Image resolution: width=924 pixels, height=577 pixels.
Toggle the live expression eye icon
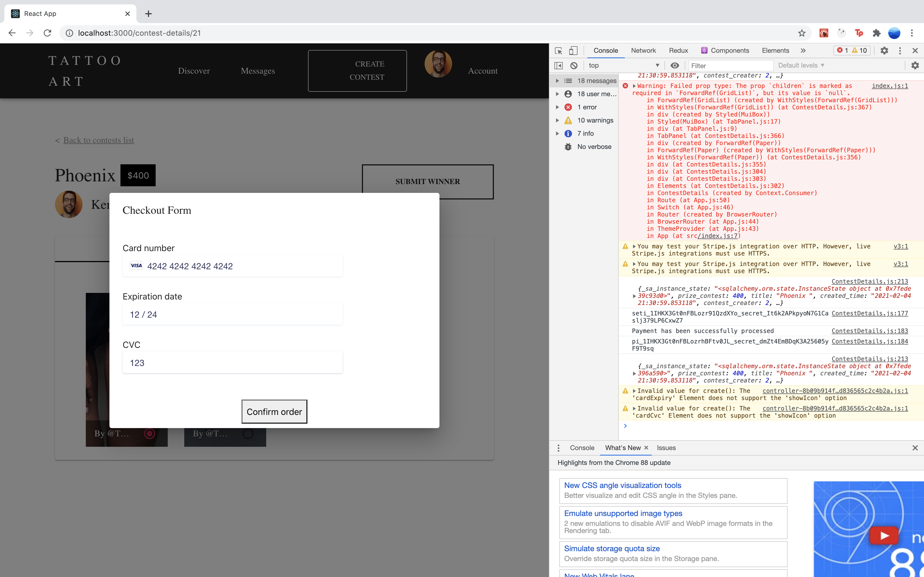click(675, 66)
